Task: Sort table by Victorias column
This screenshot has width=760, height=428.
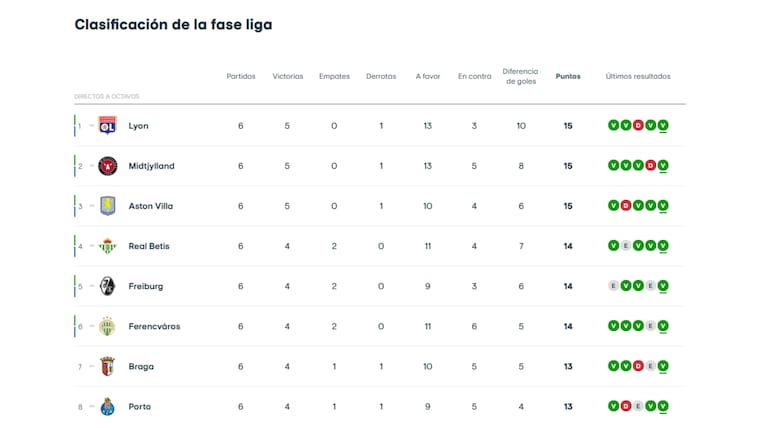Action: [x=288, y=76]
